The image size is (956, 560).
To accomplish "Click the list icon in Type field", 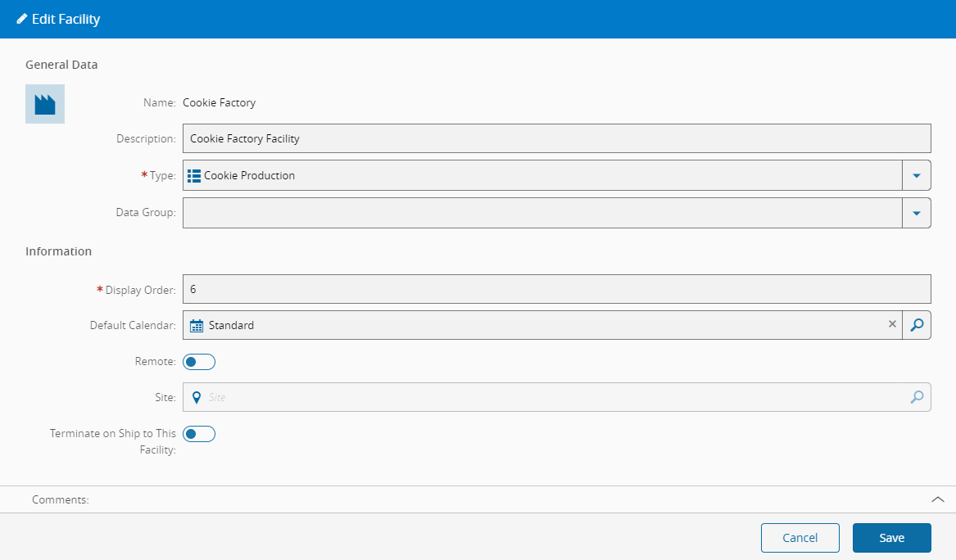I will [194, 176].
